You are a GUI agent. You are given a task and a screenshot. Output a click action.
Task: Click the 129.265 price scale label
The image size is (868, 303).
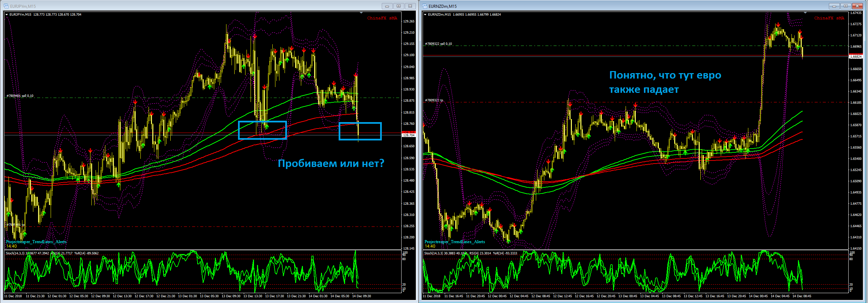(x=409, y=21)
